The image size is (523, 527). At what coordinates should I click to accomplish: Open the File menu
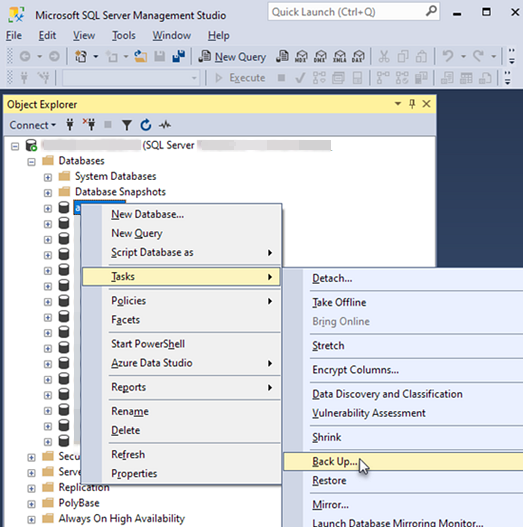[x=14, y=35]
